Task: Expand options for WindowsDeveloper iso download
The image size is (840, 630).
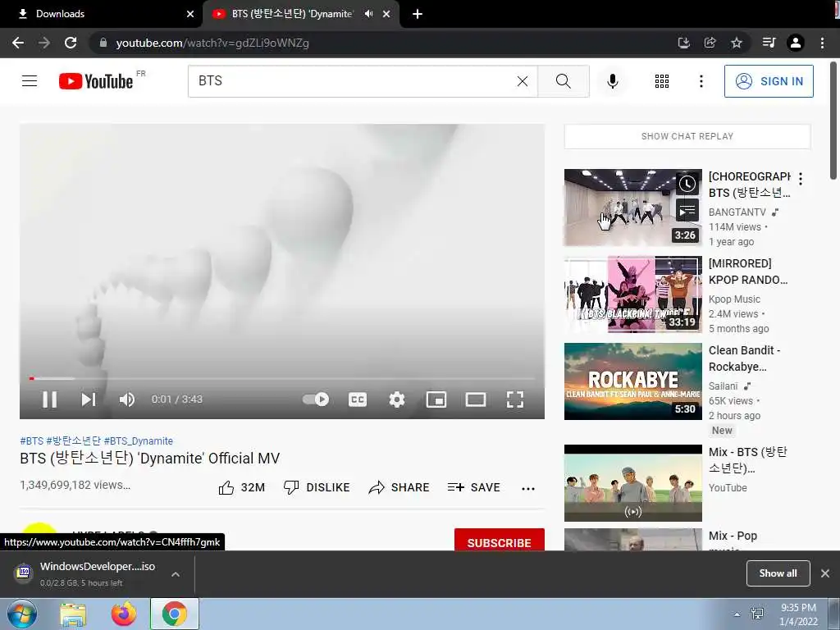Action: click(x=176, y=574)
